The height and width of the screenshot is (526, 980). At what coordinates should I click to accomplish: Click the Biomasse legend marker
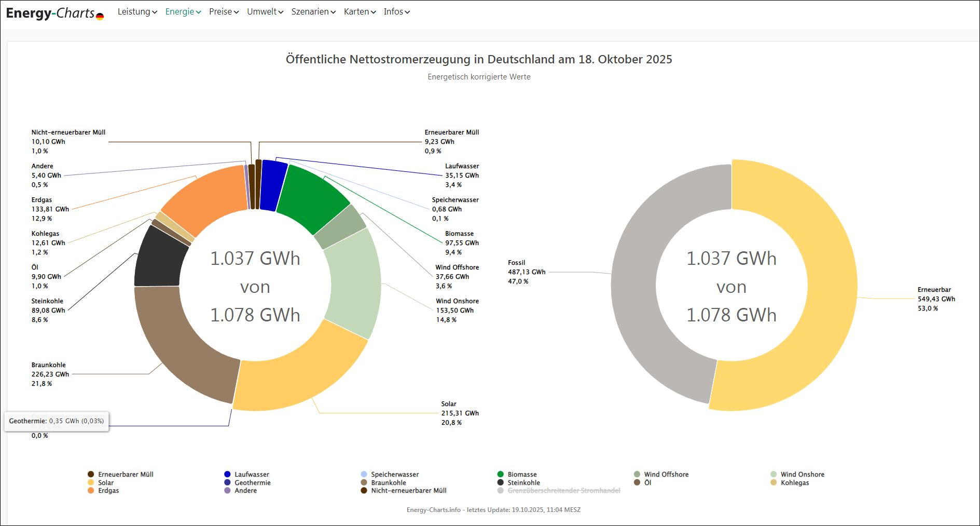[x=501, y=474]
